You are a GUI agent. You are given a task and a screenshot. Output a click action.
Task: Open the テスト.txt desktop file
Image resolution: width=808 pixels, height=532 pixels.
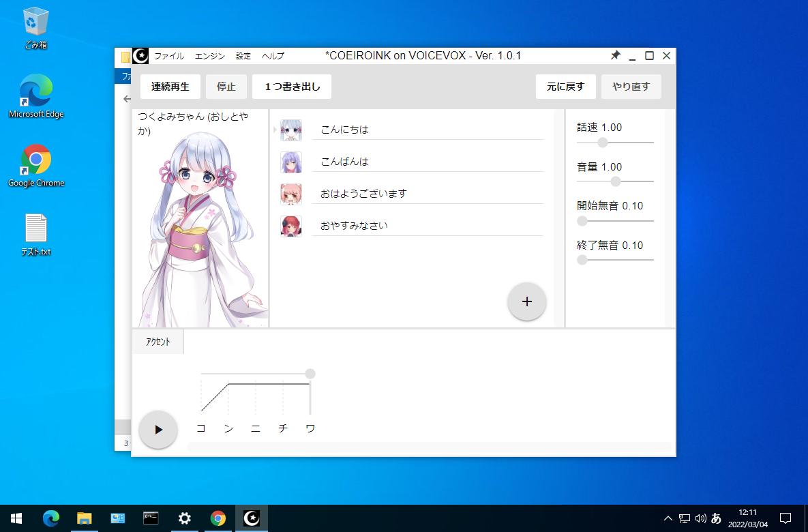tap(36, 235)
